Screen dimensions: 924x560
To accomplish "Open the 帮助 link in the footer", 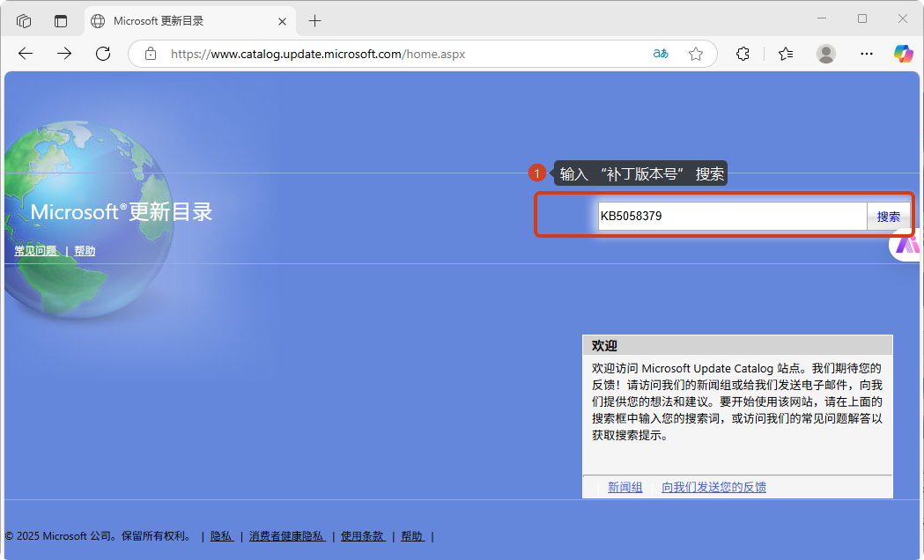I will (412, 536).
